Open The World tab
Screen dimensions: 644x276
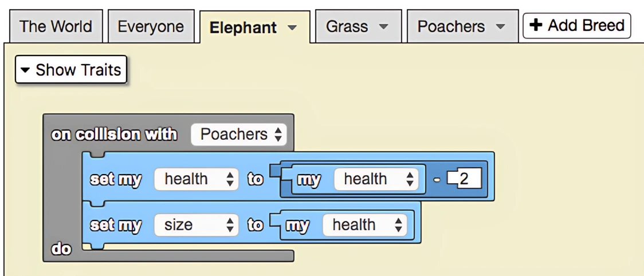[56, 27]
